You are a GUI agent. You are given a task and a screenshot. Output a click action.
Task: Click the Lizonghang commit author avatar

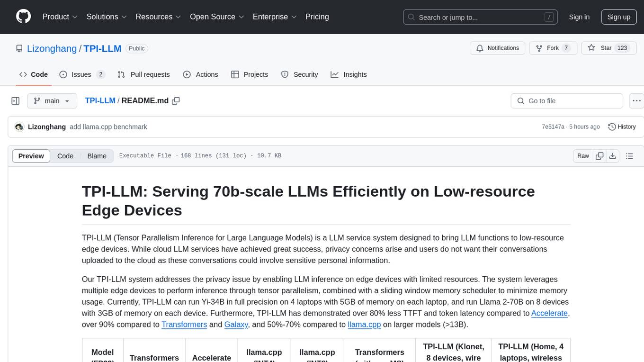tap(19, 127)
